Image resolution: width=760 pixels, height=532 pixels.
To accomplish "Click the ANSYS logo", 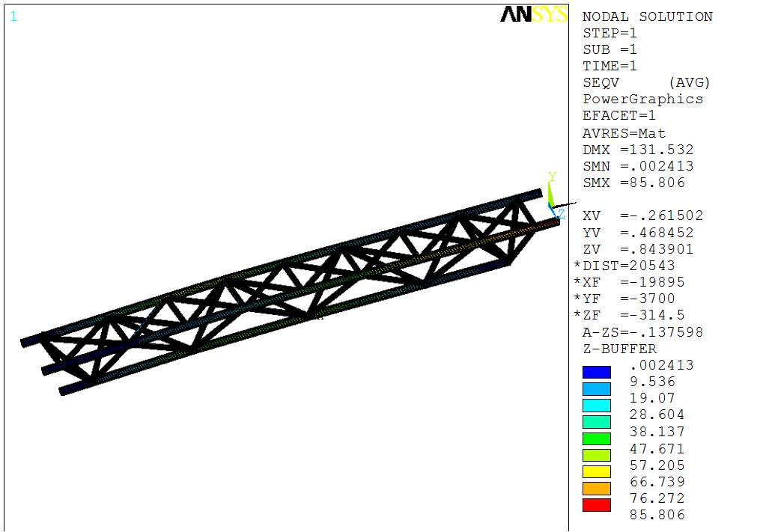I will coord(534,15).
